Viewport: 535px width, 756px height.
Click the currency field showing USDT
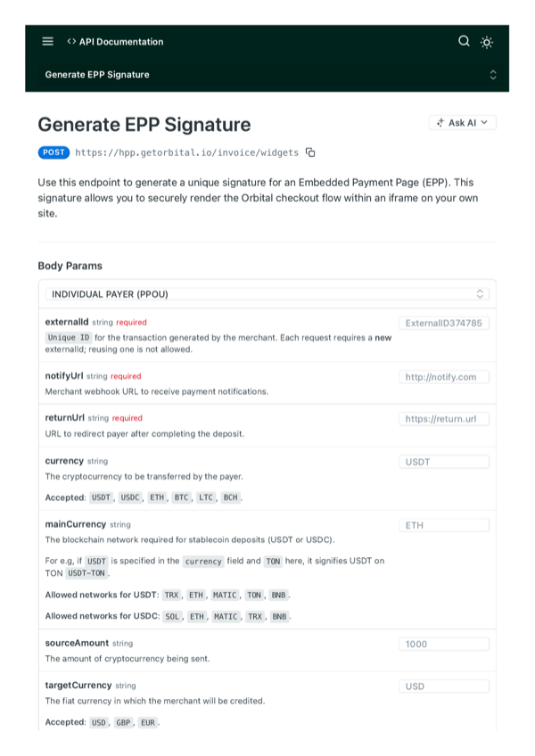(x=444, y=461)
